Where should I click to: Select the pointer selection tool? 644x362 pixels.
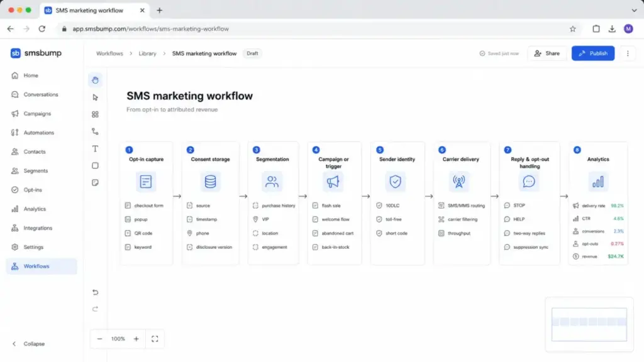pos(96,97)
